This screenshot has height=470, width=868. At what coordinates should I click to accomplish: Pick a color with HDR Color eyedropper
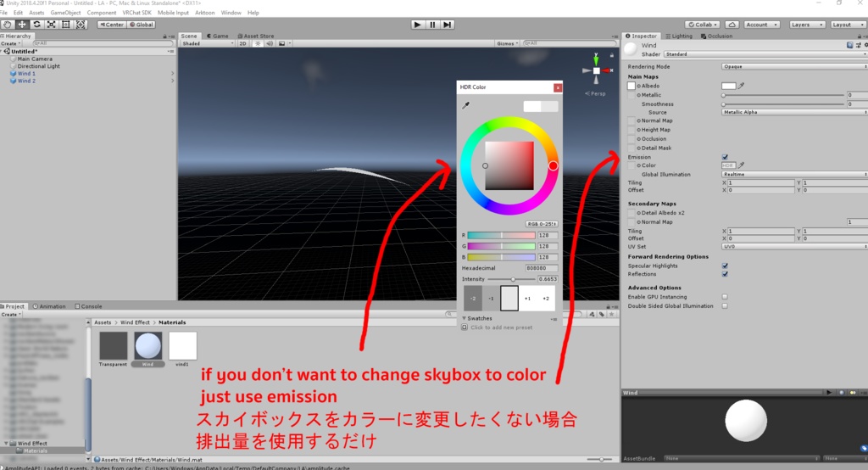(466, 105)
